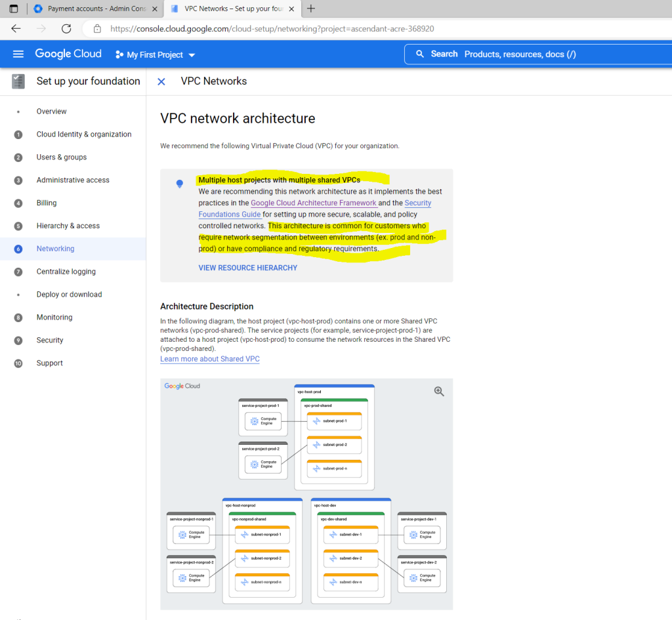Click the Multiple host projects recommendation title

(x=279, y=180)
